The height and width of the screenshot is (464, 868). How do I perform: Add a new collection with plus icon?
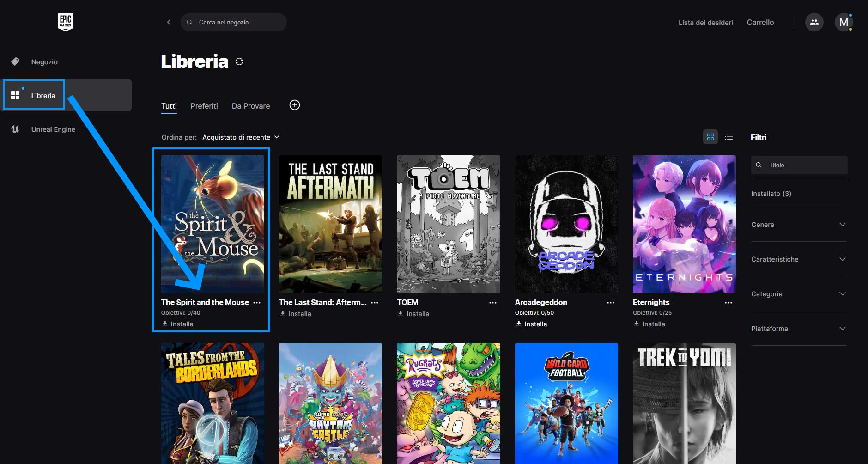point(295,105)
